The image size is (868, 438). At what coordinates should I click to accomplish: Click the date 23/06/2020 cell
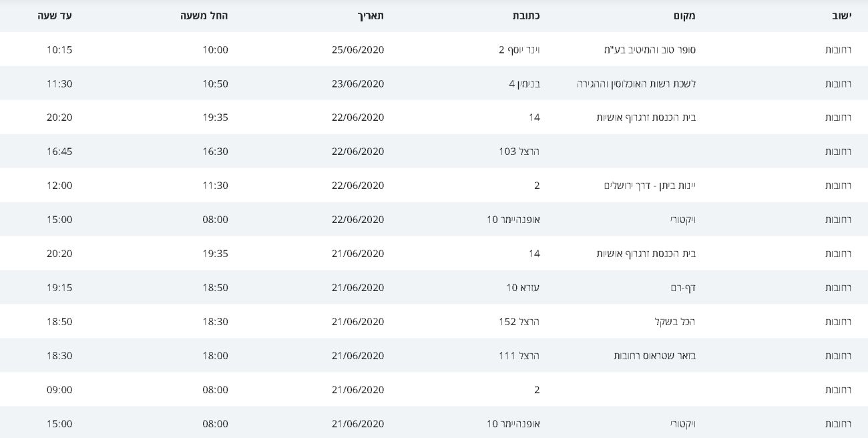click(358, 84)
